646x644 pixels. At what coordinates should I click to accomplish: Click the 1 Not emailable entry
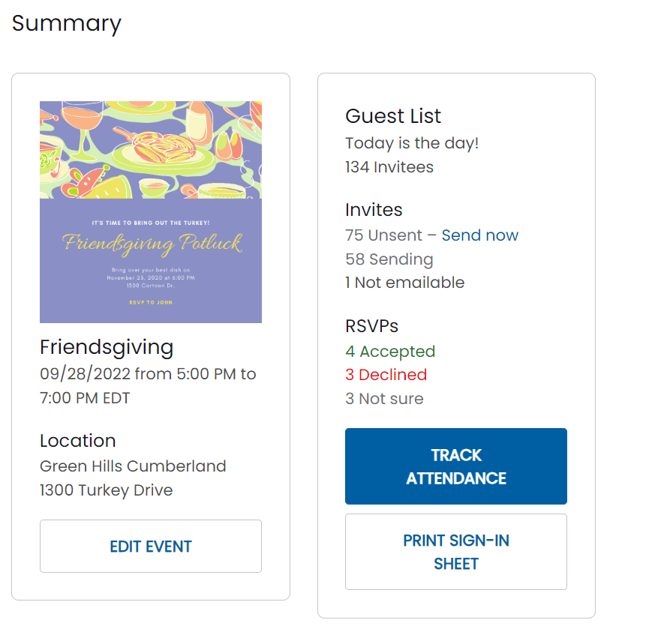[405, 283]
